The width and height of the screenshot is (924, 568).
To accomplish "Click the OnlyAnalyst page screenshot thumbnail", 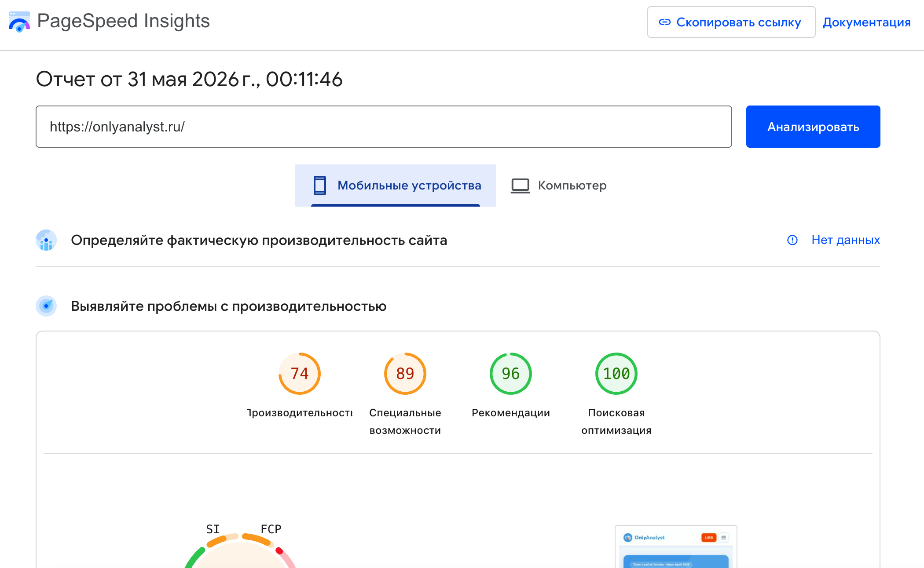I will pos(676,546).
